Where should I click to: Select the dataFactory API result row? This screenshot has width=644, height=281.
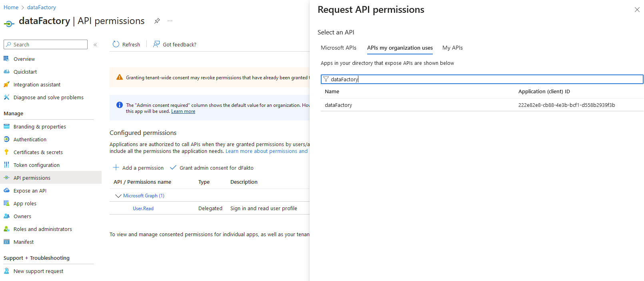tap(338, 105)
